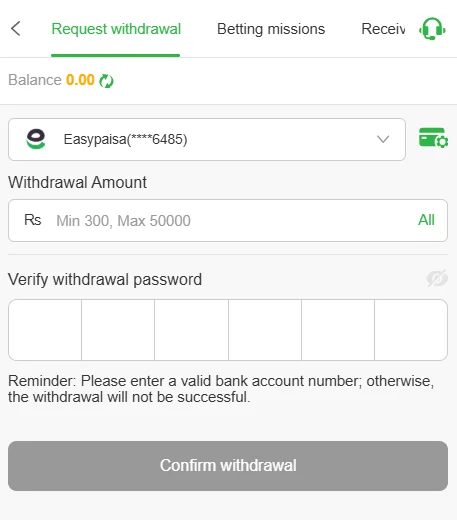This screenshot has height=520, width=457.
Task: Refresh the balance amount
Action: (106, 81)
